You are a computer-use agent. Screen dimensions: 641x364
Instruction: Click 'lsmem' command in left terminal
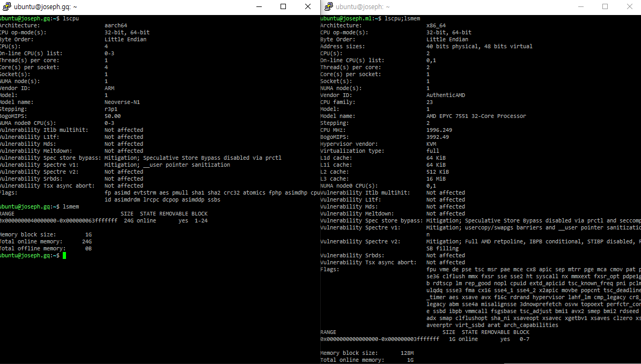coord(71,207)
